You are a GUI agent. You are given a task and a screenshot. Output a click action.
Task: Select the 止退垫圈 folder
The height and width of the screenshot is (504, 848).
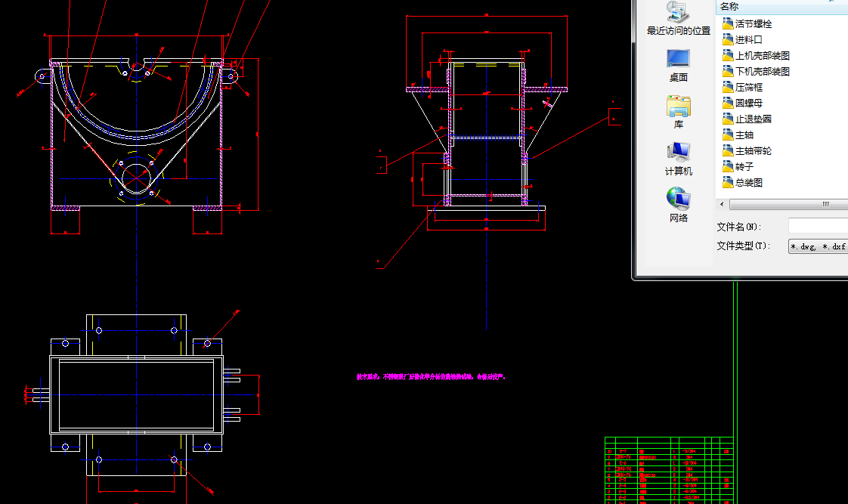click(x=747, y=119)
